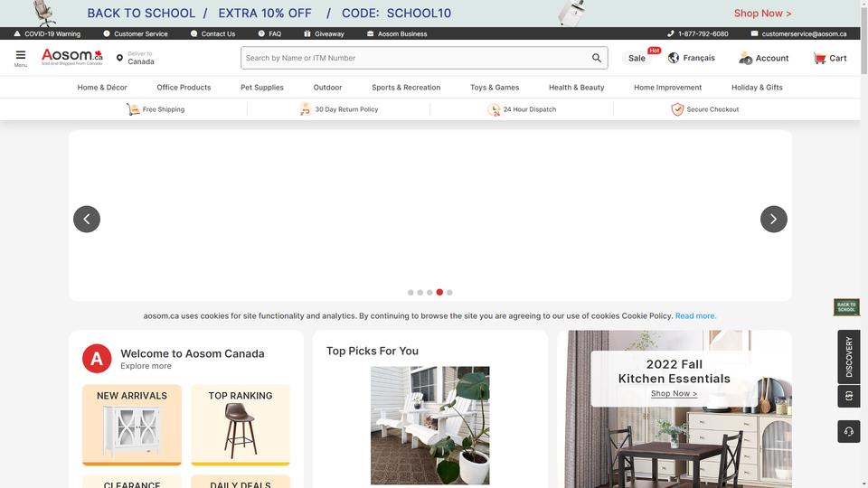Select the fourth active carousel dot
868x488 pixels.
click(x=439, y=292)
